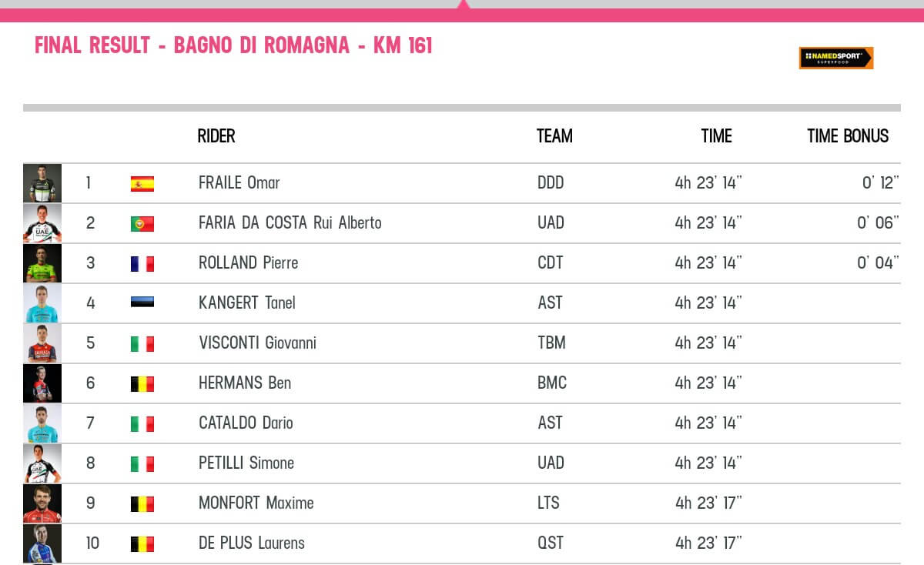Open Maxime Monfort's rider photo
Viewport: 924px width, 565px height.
42,503
